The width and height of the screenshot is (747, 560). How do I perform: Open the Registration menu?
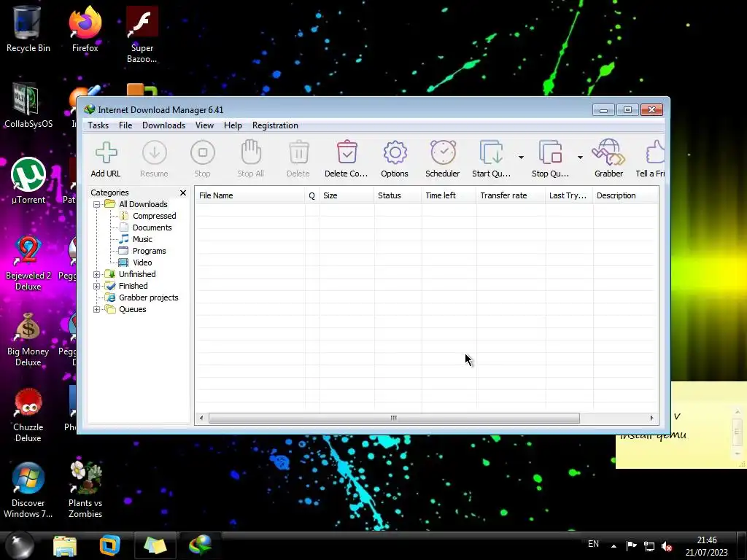tap(275, 125)
